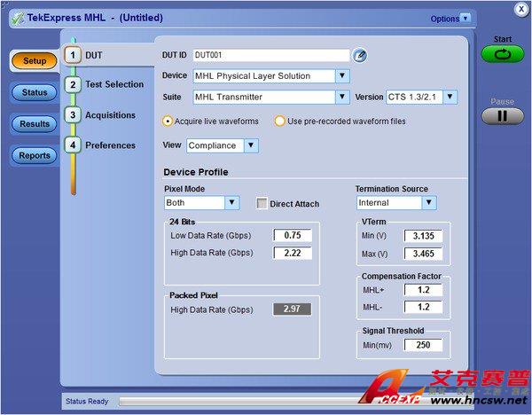Go to the Preferences tab

pos(110,145)
